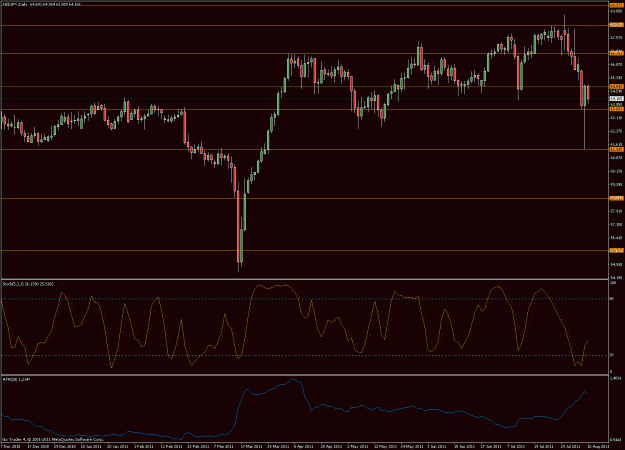Click the '7 Jul 2011' date label

517,446
